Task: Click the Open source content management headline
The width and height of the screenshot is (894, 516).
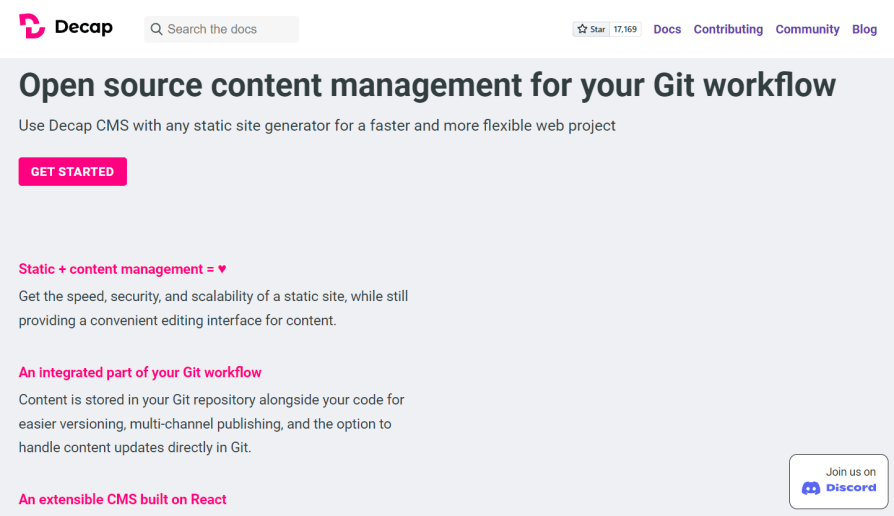Action: coord(427,86)
